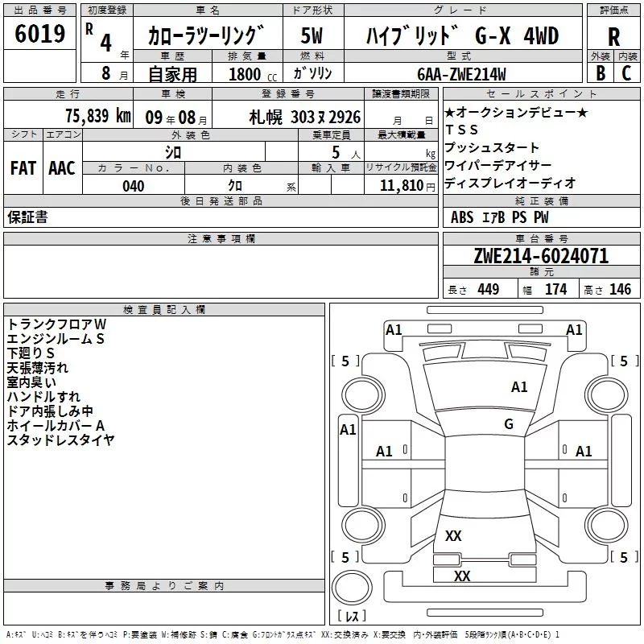Click the レス spare tire marker
Viewport: 644px width, 644px height.
coord(352,617)
